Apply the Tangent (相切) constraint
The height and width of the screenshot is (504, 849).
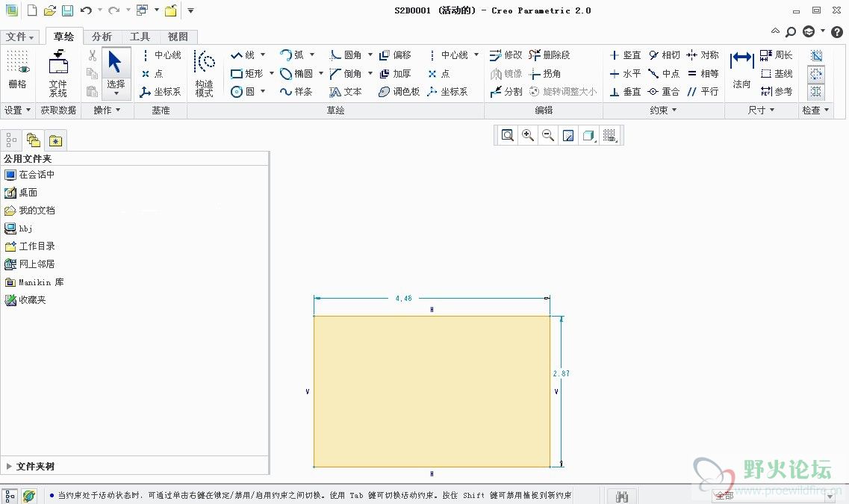(664, 55)
